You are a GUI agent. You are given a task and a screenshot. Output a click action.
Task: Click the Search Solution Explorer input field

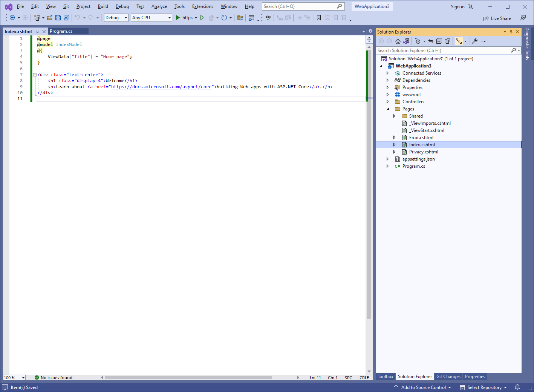pos(443,51)
